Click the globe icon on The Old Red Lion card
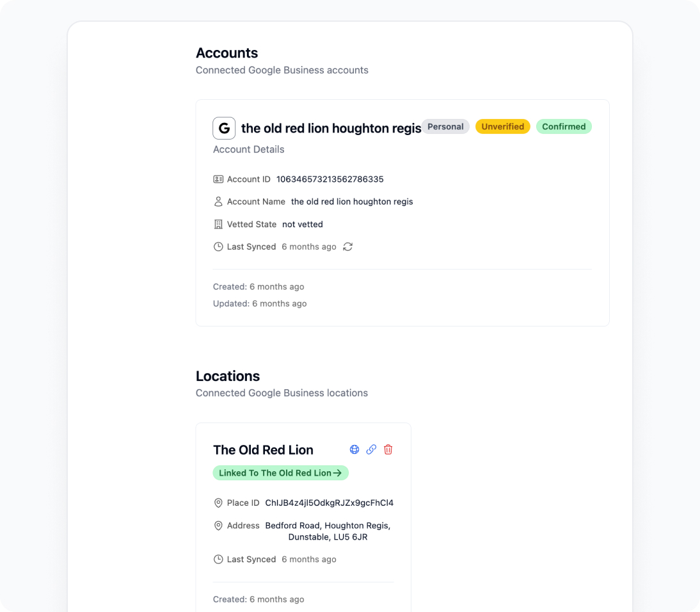700x612 pixels. (354, 449)
